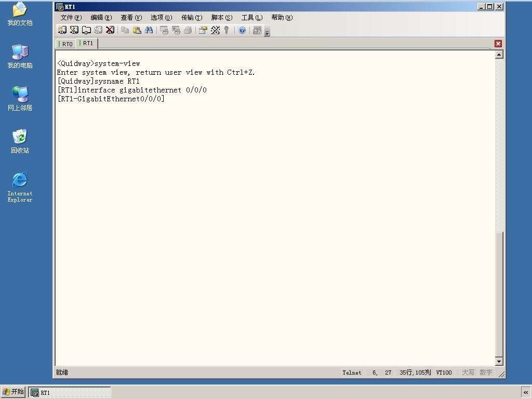This screenshot has height=399, width=532.
Task: Select the 我的电脑 desktop icon
Action: pyautogui.click(x=20, y=56)
